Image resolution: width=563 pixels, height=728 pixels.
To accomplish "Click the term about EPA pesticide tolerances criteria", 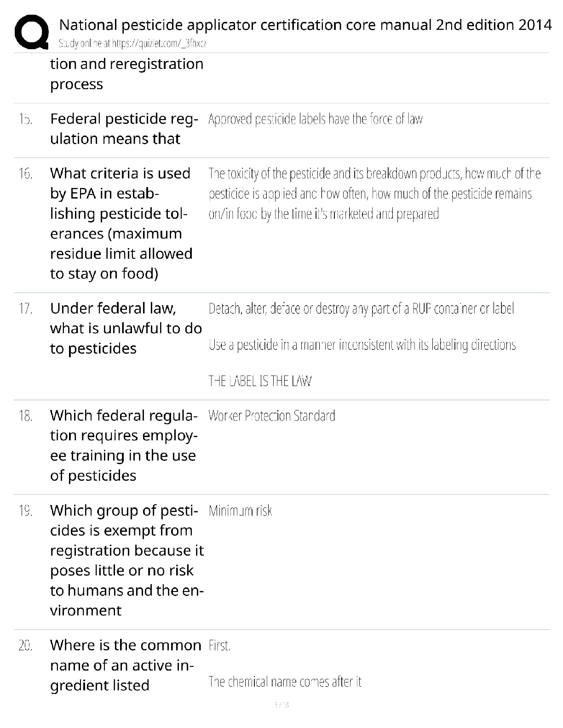I will pyautogui.click(x=121, y=223).
